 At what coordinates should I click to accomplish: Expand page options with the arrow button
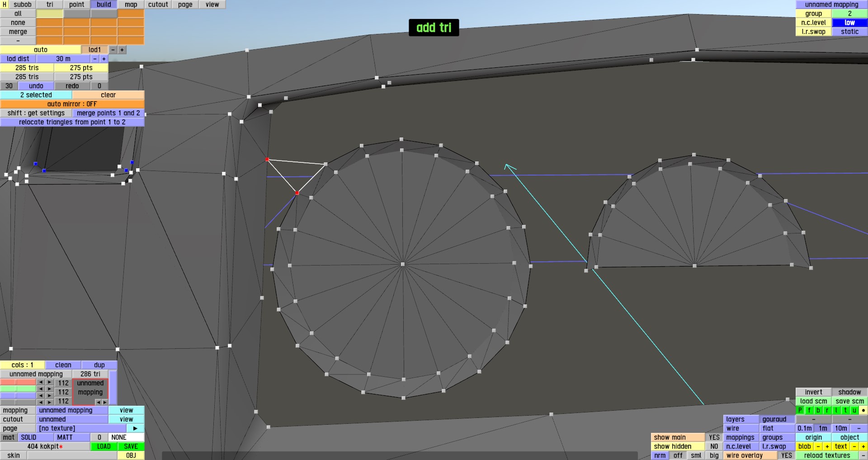tap(135, 428)
